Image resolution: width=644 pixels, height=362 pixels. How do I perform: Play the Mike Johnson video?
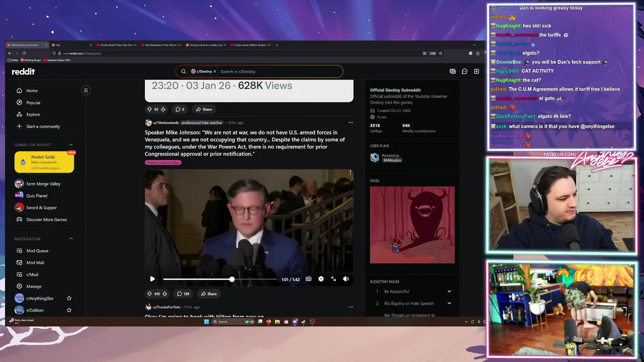152,279
